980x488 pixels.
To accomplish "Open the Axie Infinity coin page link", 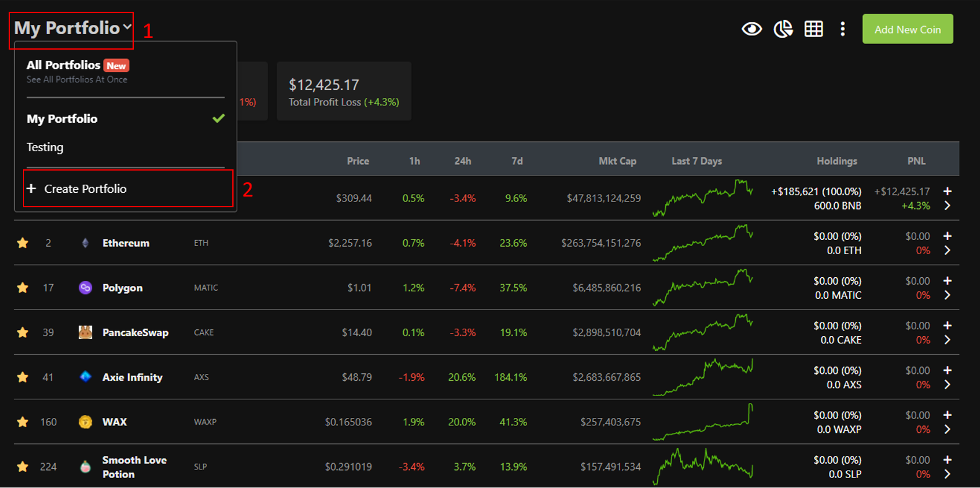I will (132, 377).
